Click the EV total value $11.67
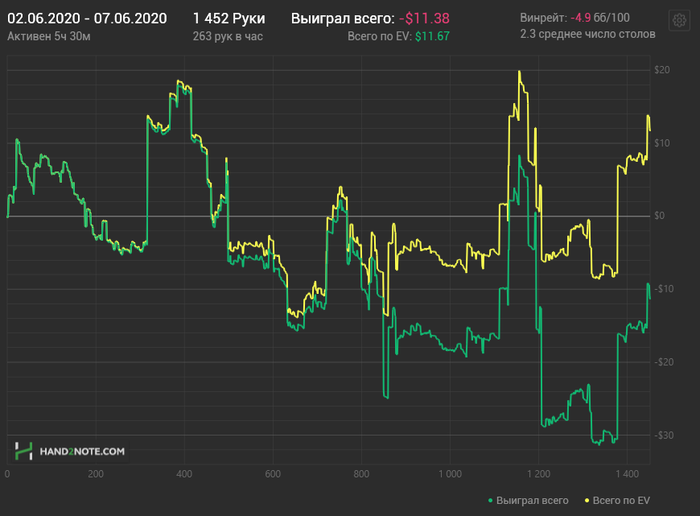This screenshot has height=516, width=700. click(432, 36)
